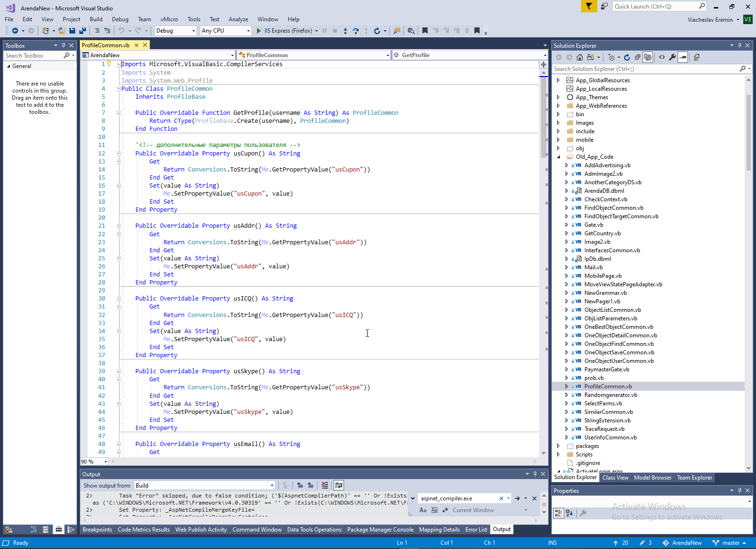Pin the Toolbox panel with Auto Hide
This screenshot has height=549, width=756.
tap(63, 46)
